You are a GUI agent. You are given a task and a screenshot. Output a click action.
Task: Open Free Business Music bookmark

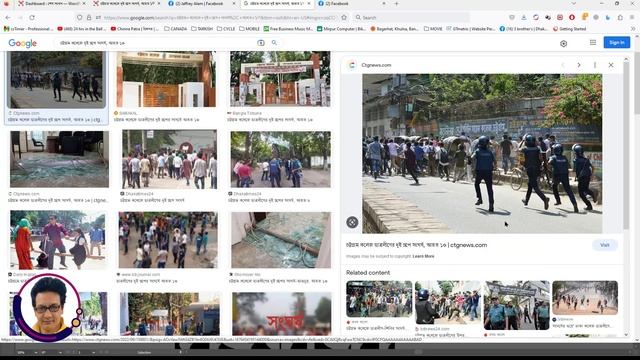[x=288, y=29]
